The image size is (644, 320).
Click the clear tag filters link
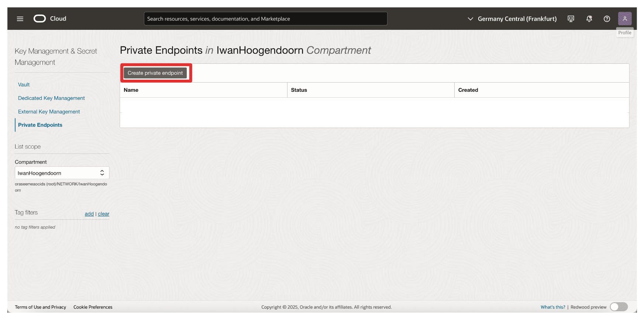103,214
